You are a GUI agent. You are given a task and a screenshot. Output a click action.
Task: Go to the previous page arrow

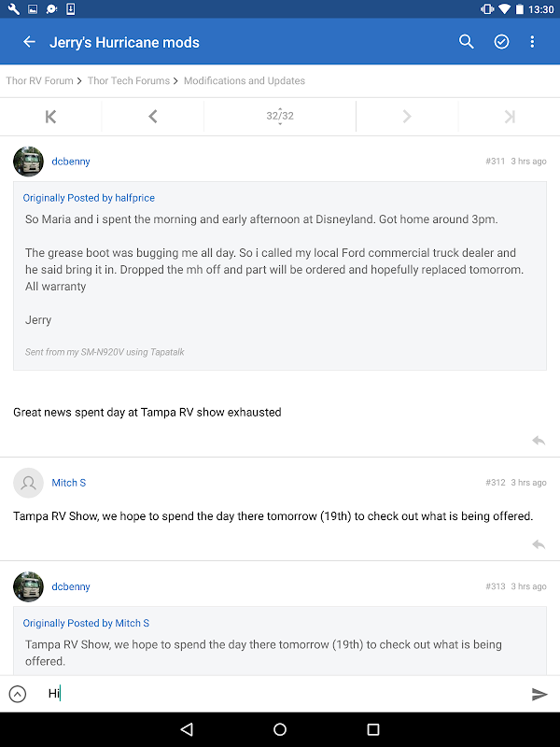(153, 117)
